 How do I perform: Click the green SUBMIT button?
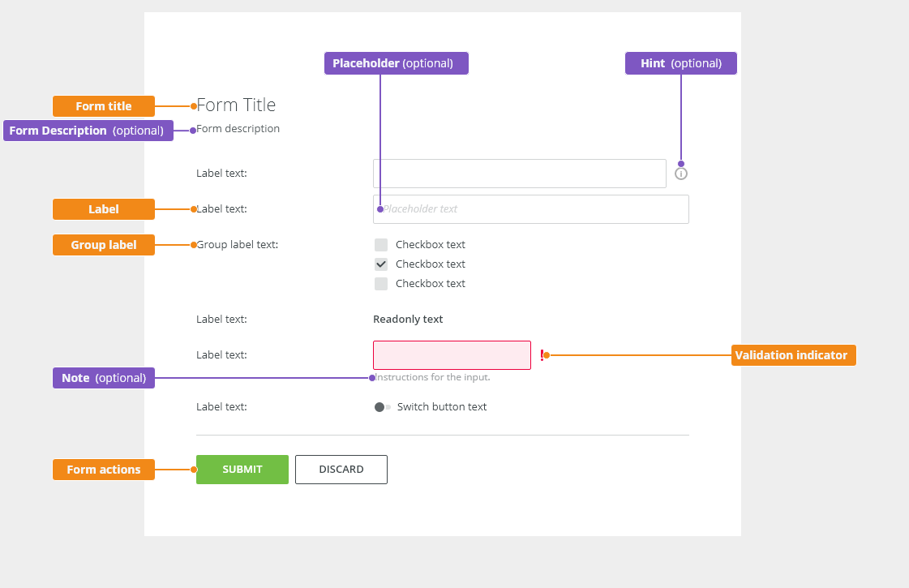coord(242,469)
